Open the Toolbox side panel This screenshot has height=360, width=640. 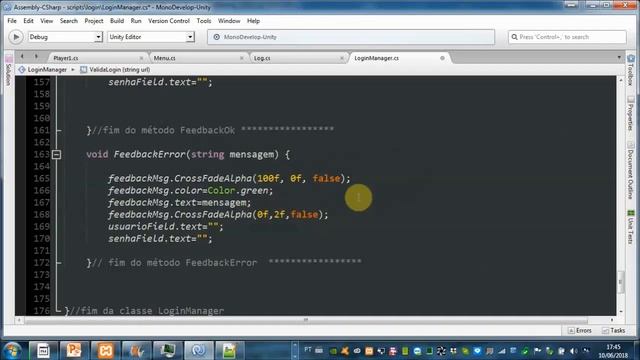[631, 70]
